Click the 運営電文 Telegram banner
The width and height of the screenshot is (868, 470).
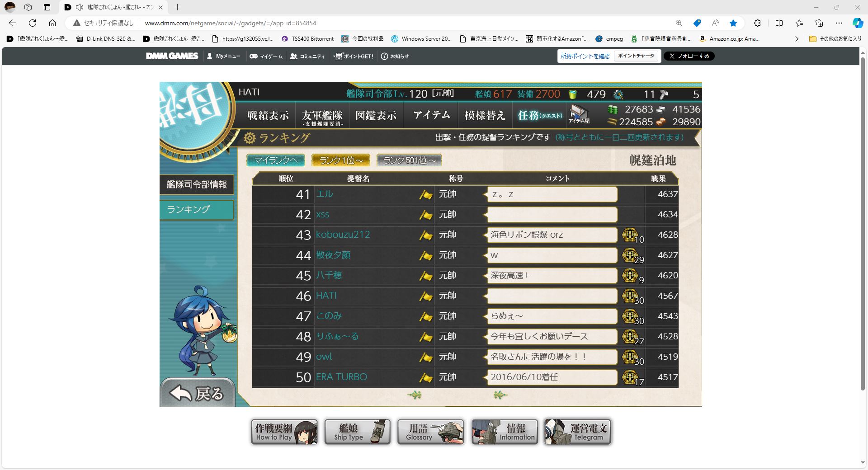click(578, 432)
